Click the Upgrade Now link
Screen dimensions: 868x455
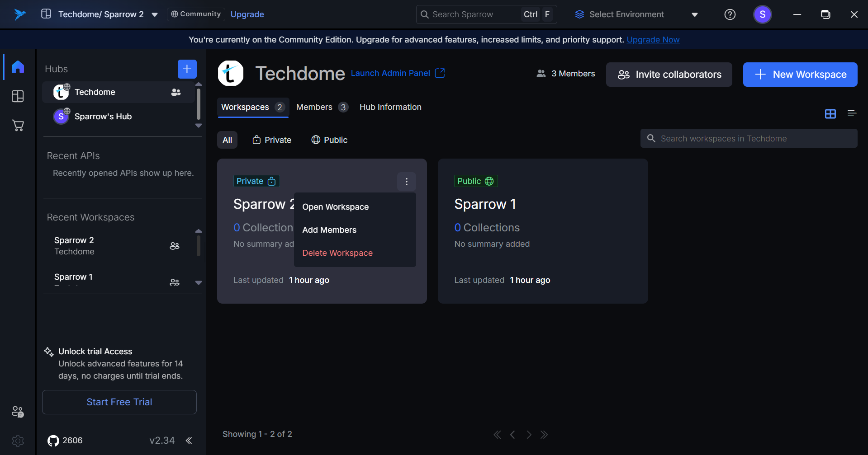653,40
